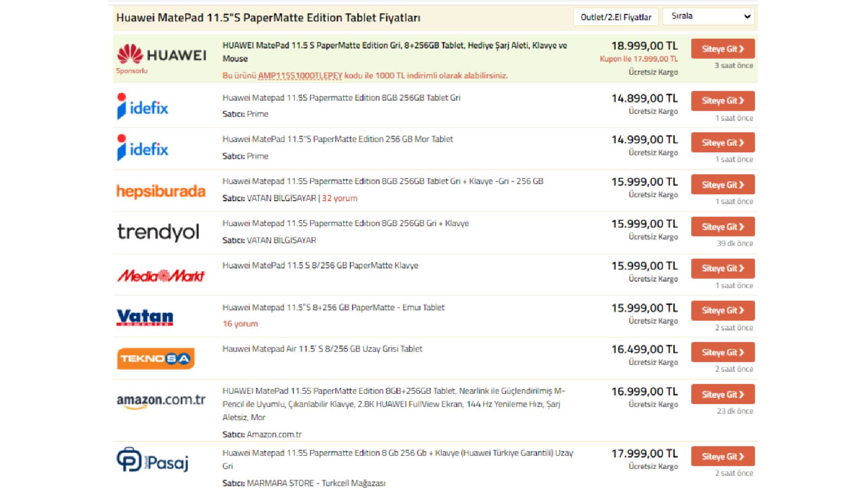
Task: Click the idefix logo for the Gri tablet
Action: coord(142,107)
